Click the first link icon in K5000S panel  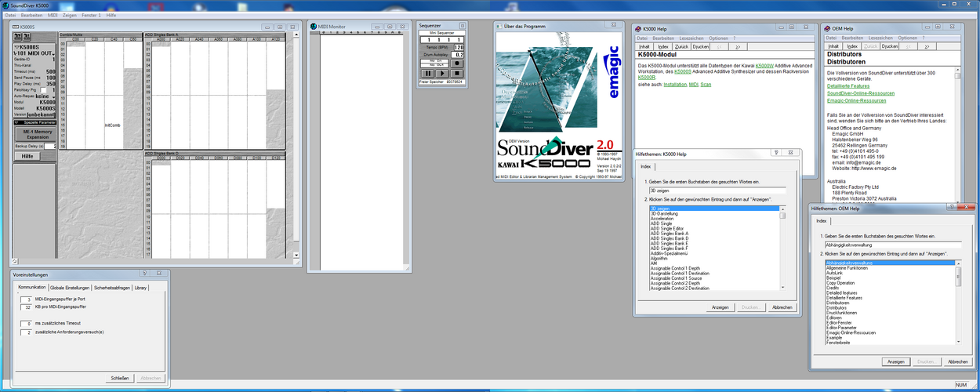19,35
